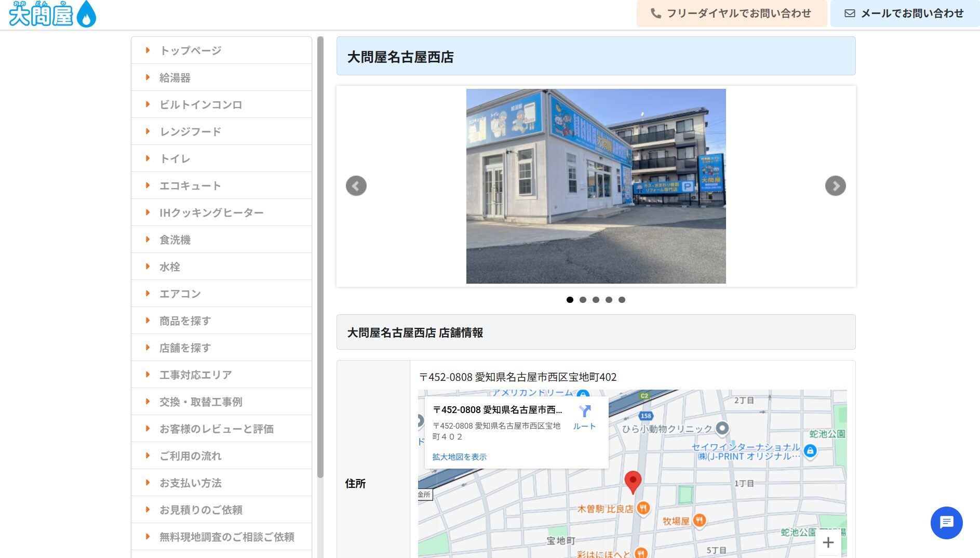Image resolution: width=980 pixels, height=558 pixels.
Task: Click the arrow beside トップページ
Action: tap(147, 50)
